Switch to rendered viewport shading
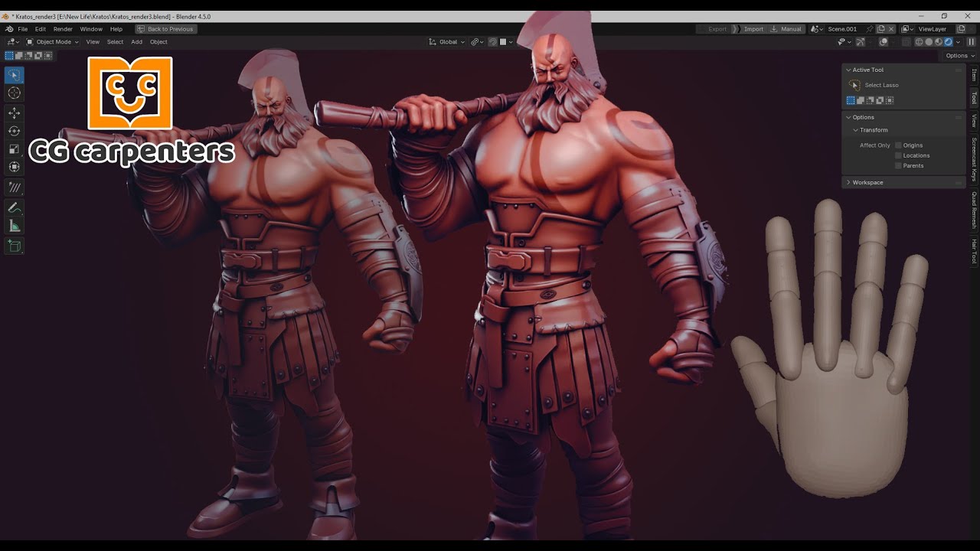The image size is (980, 551). coord(949,42)
